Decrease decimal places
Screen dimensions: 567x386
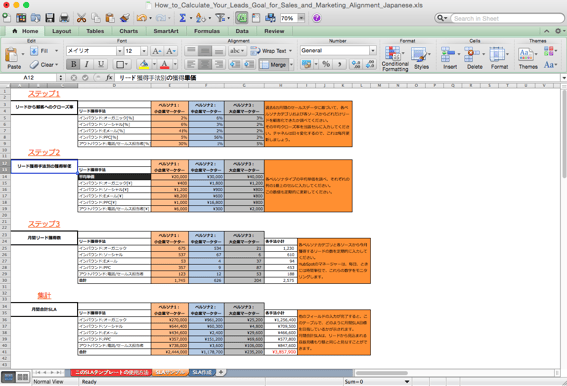[x=370, y=64]
